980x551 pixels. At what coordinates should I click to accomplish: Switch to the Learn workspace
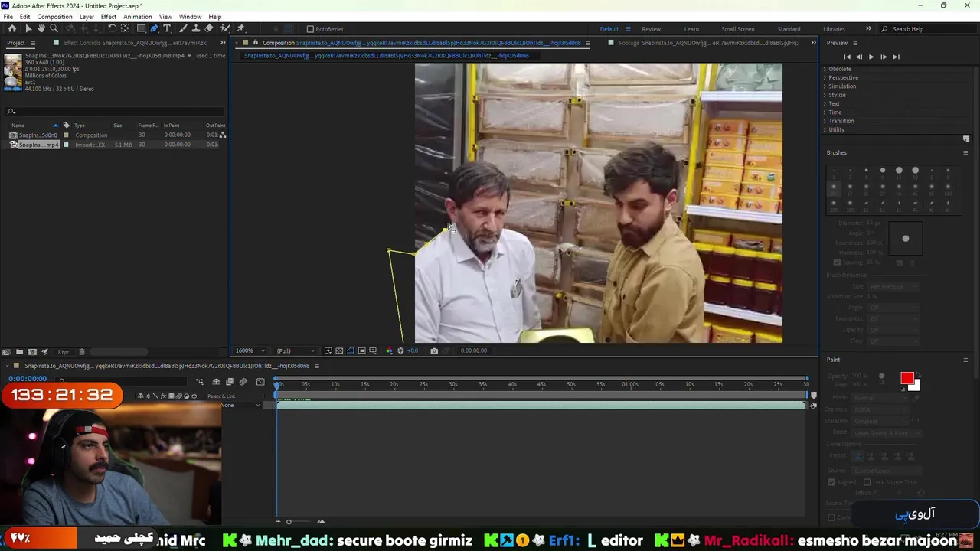pos(691,29)
